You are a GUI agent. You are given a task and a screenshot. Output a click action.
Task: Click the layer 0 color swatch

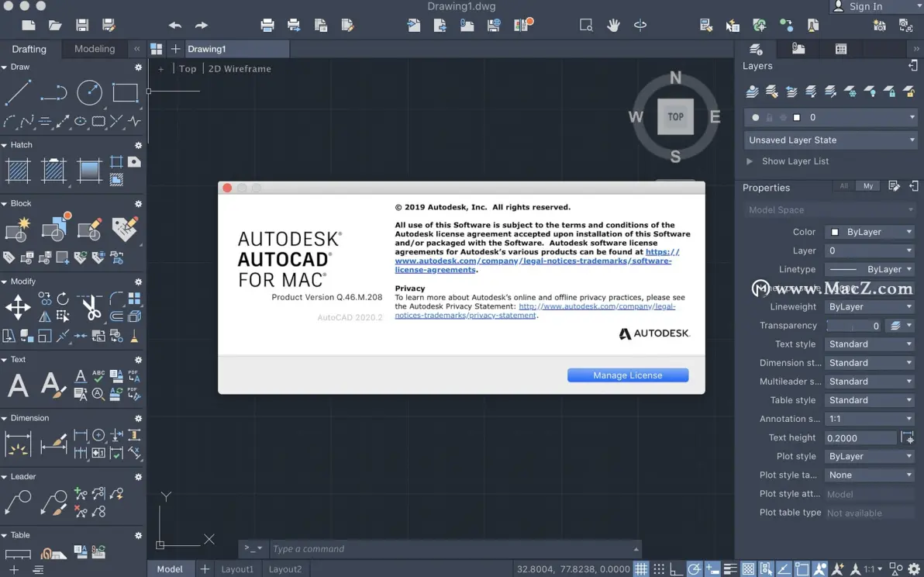pyautogui.click(x=797, y=117)
